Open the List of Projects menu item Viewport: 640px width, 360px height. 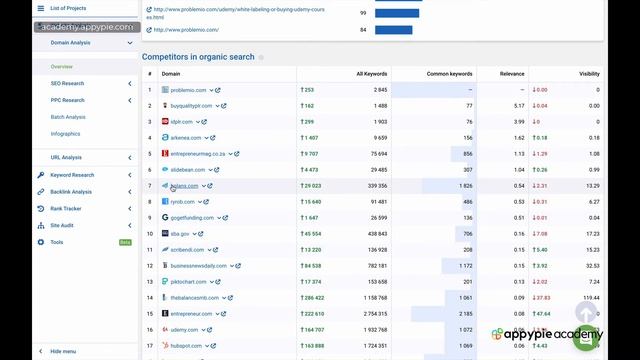point(68,8)
